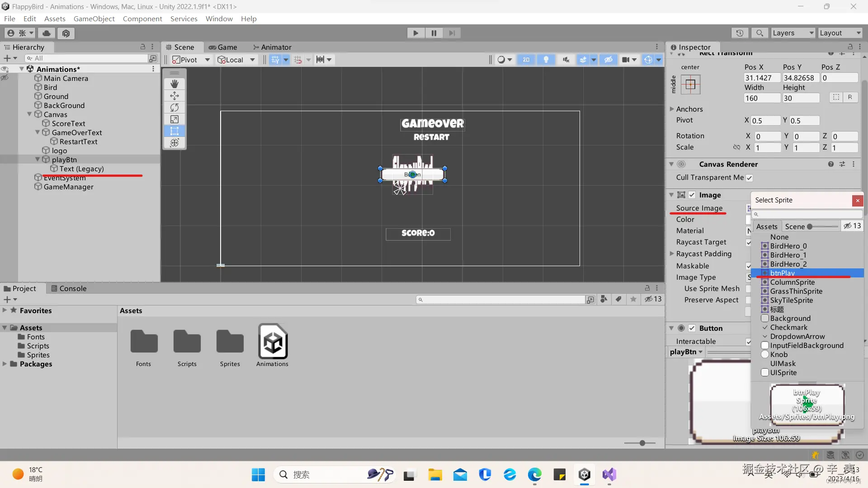Select the Transform tool
The height and width of the screenshot is (488, 868).
click(175, 143)
